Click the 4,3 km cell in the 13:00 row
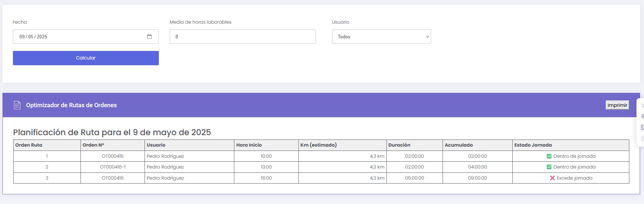644x204 pixels. (x=343, y=167)
